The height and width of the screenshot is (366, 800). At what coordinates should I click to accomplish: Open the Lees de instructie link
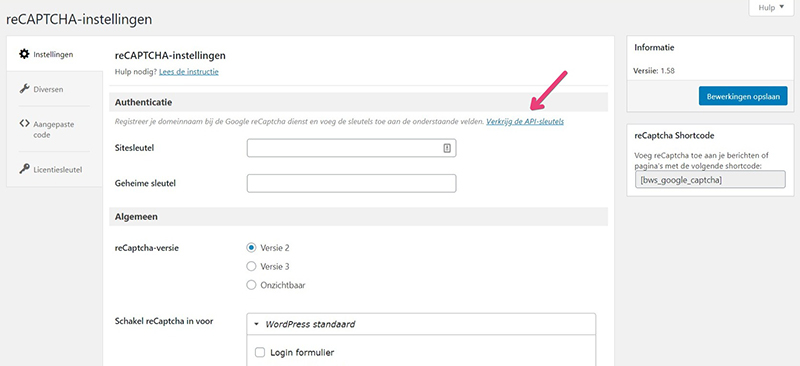click(189, 72)
